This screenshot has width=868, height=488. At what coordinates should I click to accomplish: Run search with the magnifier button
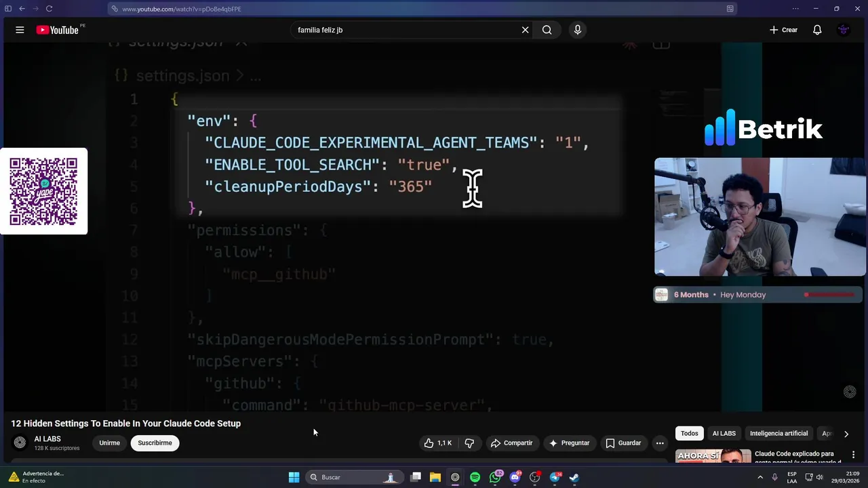click(547, 30)
